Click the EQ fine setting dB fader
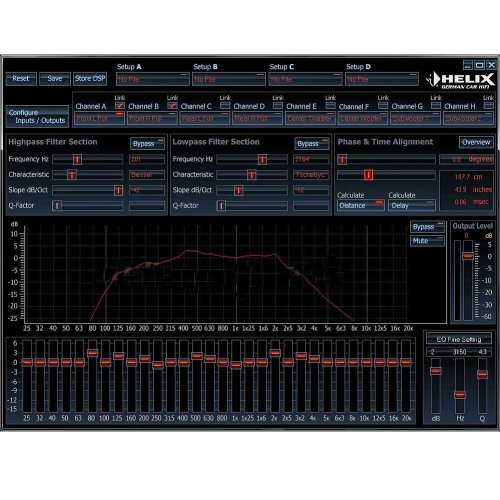The height and width of the screenshot is (500, 500). click(x=436, y=371)
